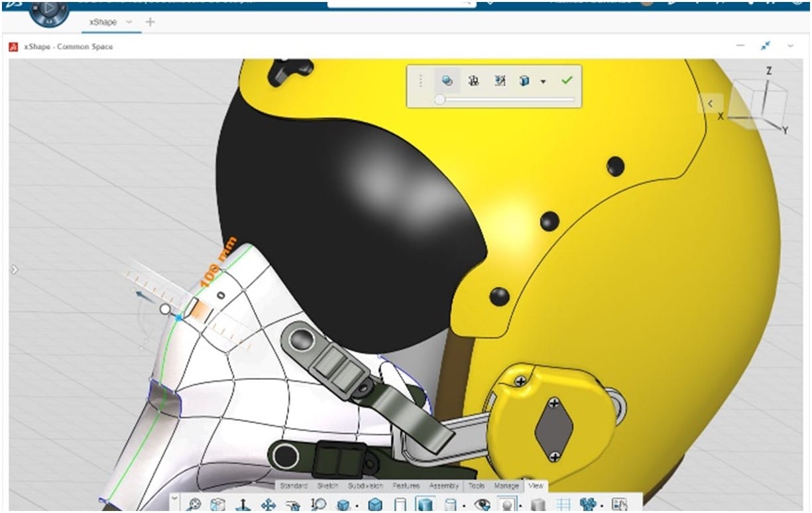Expand the left side panel arrow
The image size is (812, 513).
(15, 269)
